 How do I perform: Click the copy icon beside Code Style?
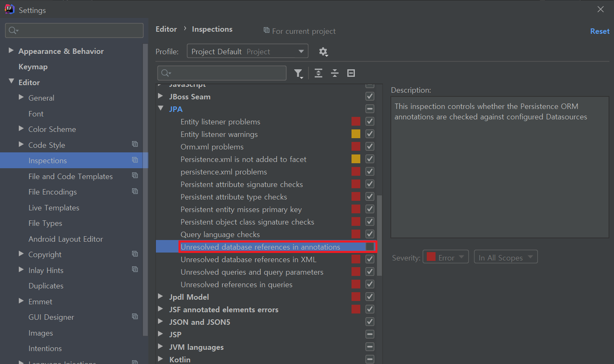click(x=135, y=144)
